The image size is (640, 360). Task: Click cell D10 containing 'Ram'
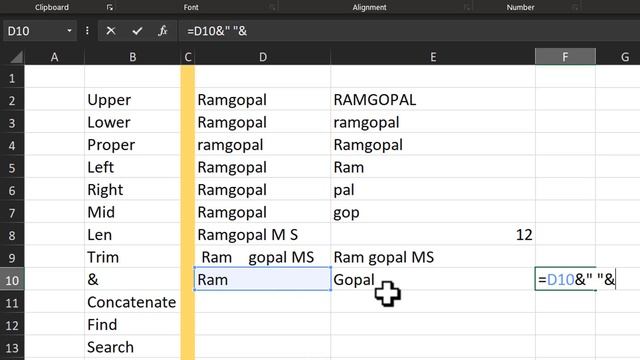pos(263,280)
